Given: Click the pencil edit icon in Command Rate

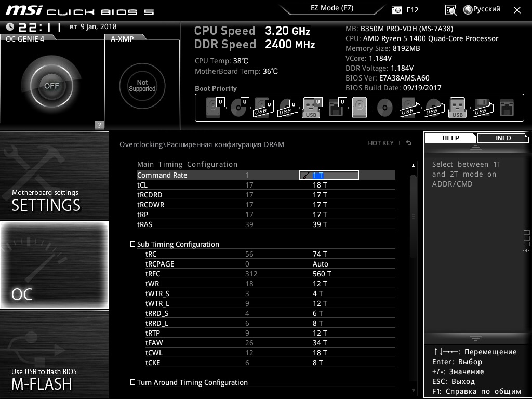Looking at the screenshot, I should coord(307,175).
